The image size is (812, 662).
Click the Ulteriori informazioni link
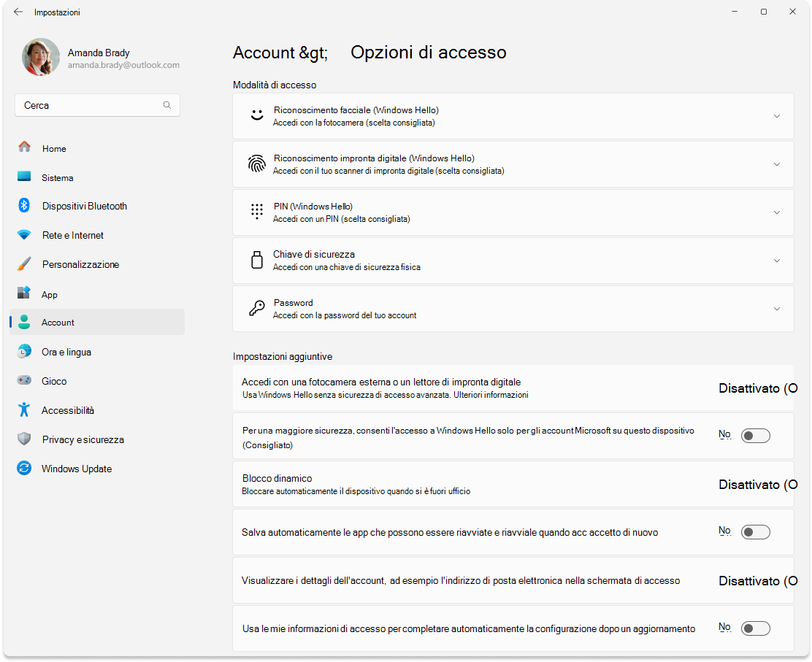coord(491,395)
